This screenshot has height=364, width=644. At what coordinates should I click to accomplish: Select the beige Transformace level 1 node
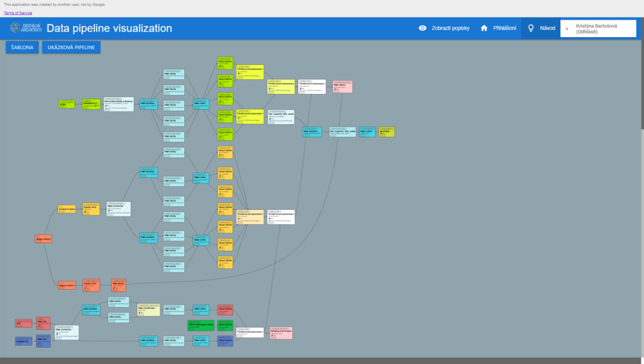(250, 217)
